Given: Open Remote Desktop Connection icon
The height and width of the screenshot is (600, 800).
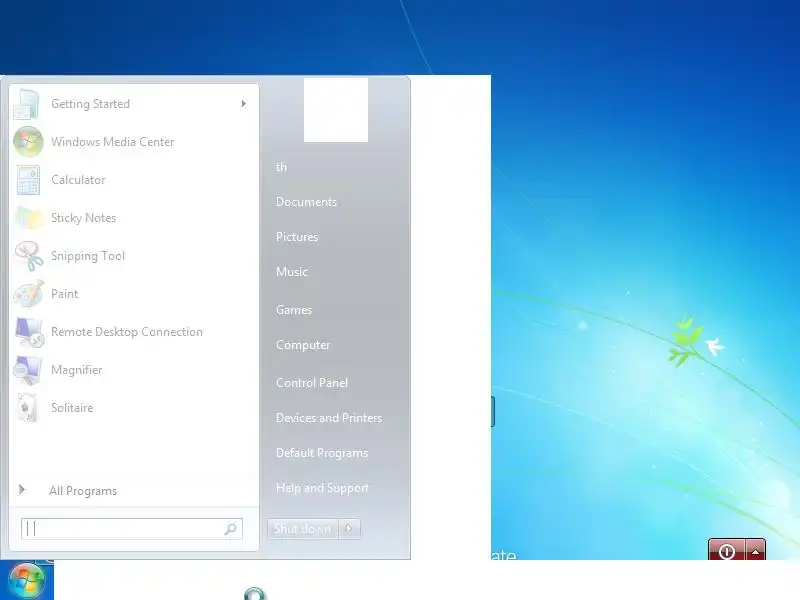Looking at the screenshot, I should point(29,332).
